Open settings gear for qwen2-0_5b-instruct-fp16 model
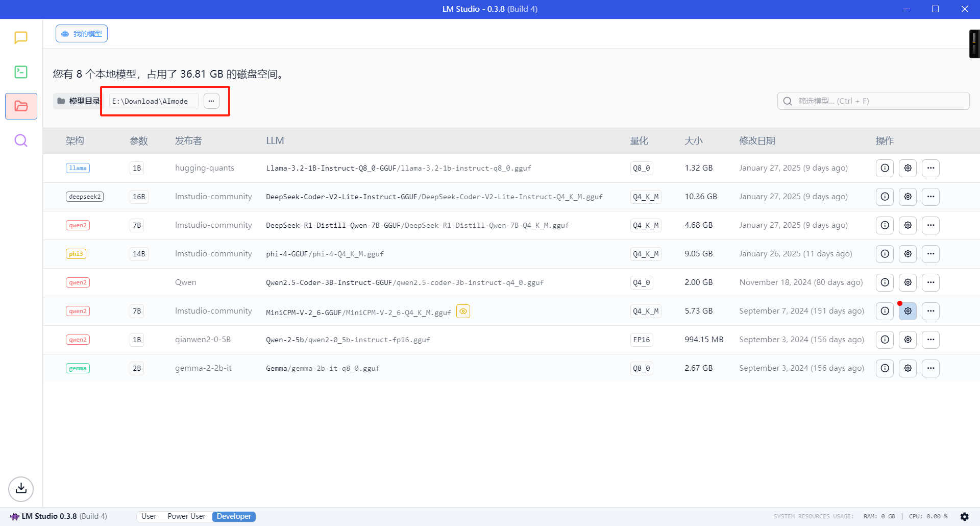The height and width of the screenshot is (526, 980). (x=908, y=340)
